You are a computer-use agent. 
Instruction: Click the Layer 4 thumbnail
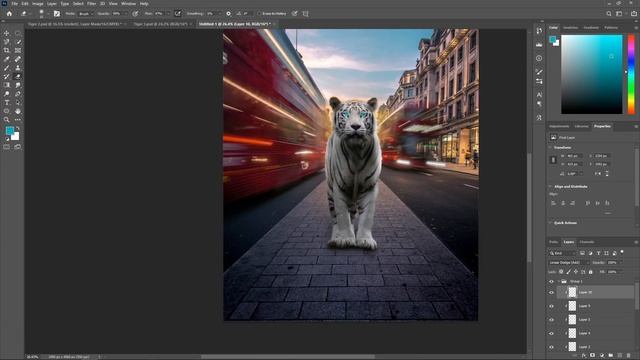coord(572,333)
